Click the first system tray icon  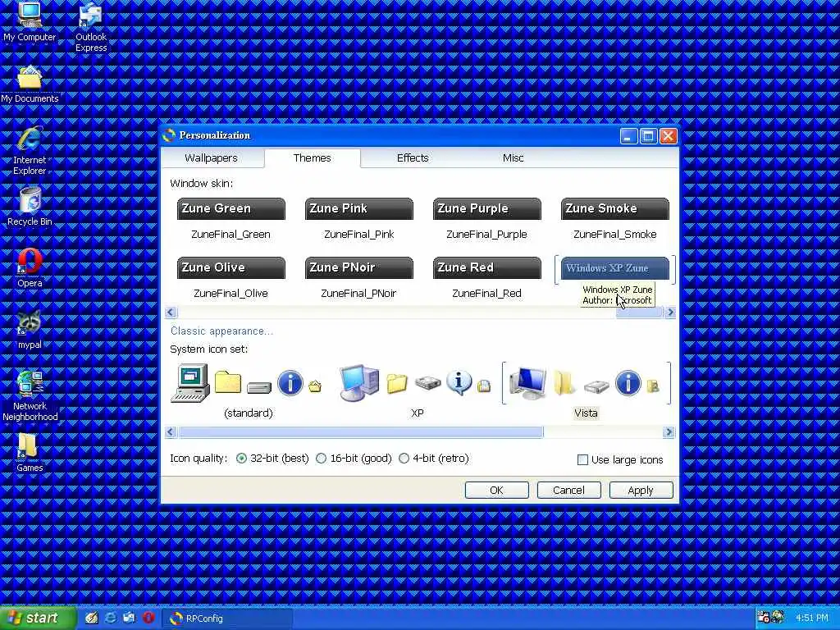pyautogui.click(x=764, y=618)
